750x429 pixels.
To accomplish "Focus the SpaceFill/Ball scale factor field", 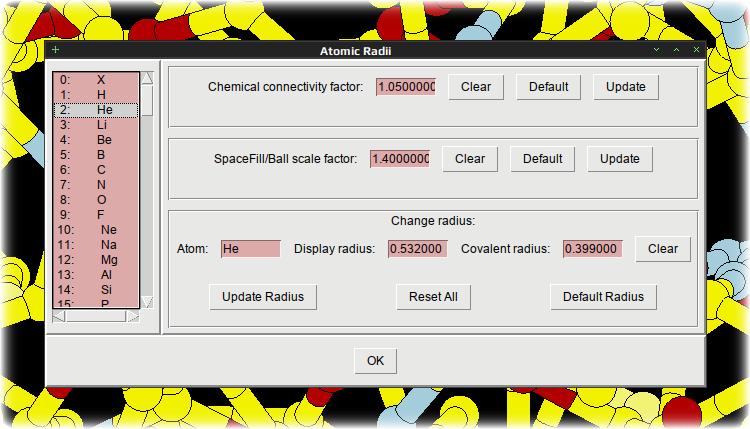I will [x=400, y=159].
